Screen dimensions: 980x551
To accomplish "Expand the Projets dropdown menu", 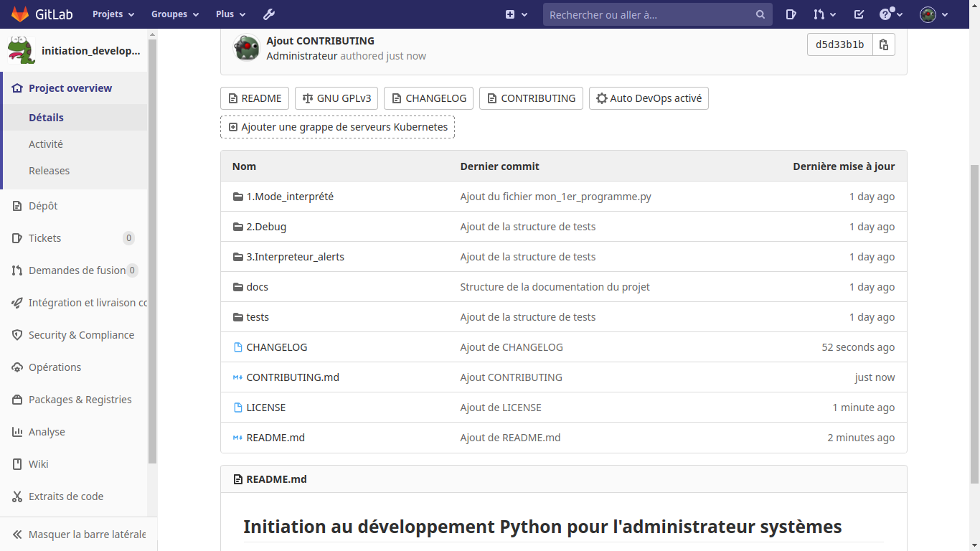I will 113,14.
